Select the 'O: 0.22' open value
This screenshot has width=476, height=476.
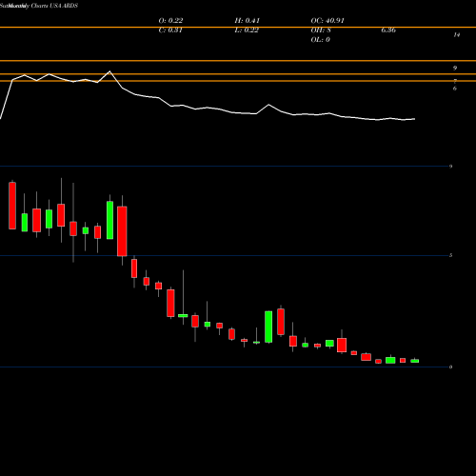(x=170, y=21)
